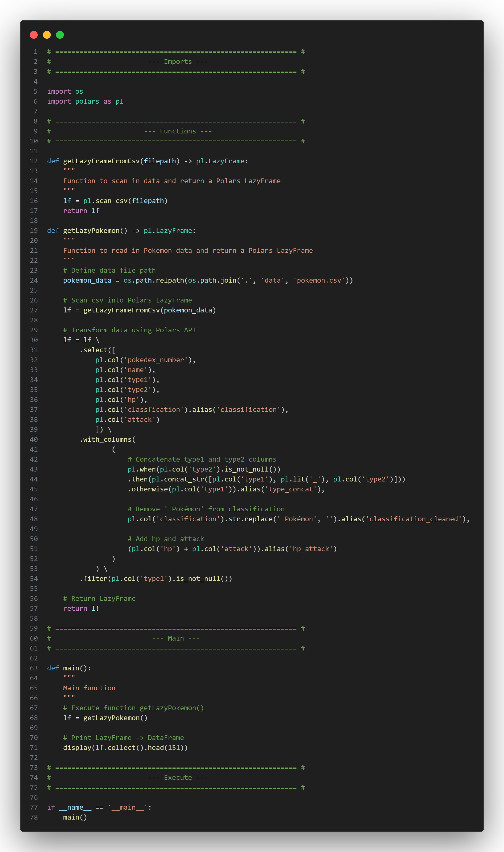Click the green zoom window dot
This screenshot has height=852, width=504.
coord(60,35)
